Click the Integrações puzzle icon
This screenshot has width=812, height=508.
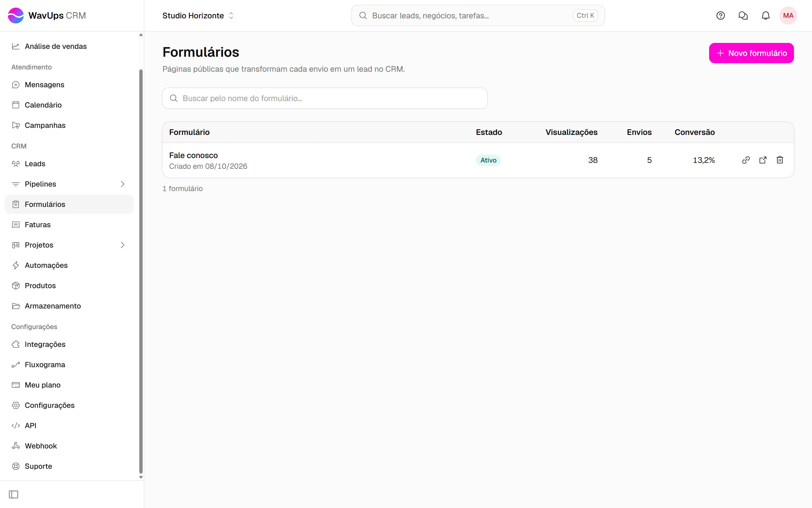pyautogui.click(x=16, y=344)
